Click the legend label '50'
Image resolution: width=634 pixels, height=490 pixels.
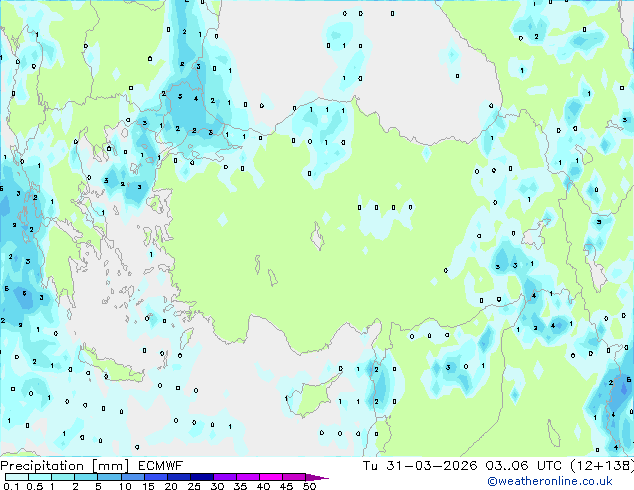pos(309,486)
